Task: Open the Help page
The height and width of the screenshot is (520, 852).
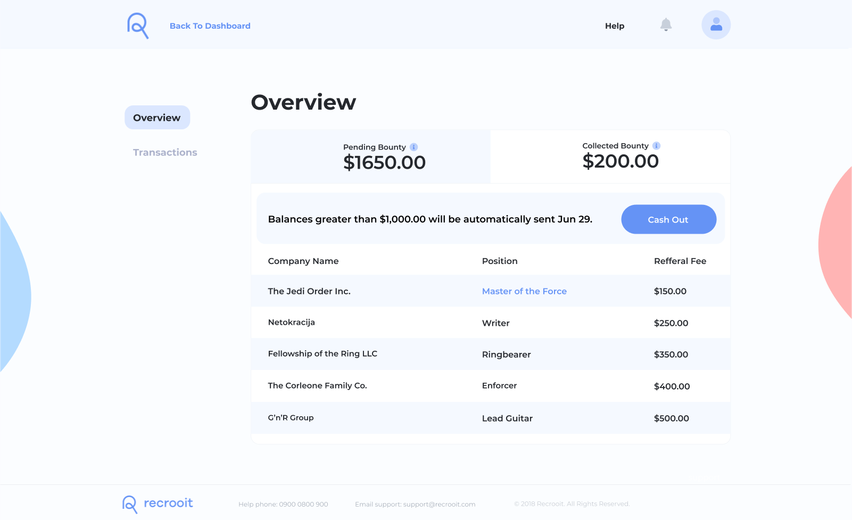Action: click(x=615, y=26)
